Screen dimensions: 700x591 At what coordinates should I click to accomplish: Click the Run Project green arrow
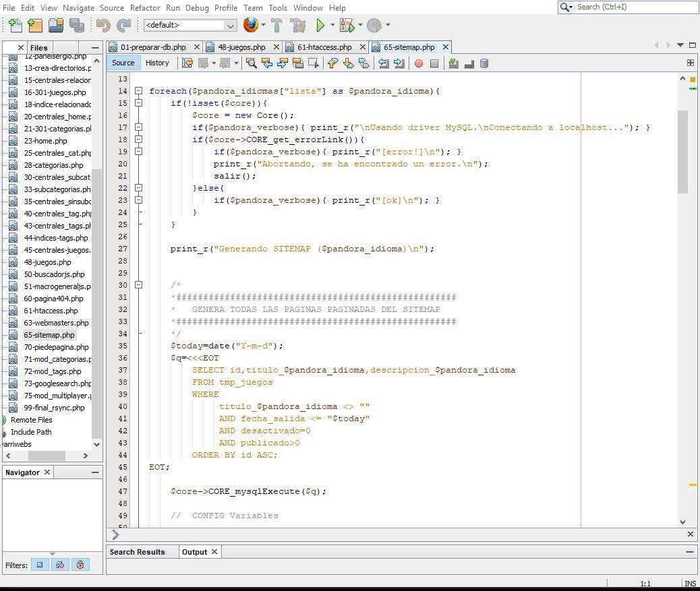click(x=321, y=26)
